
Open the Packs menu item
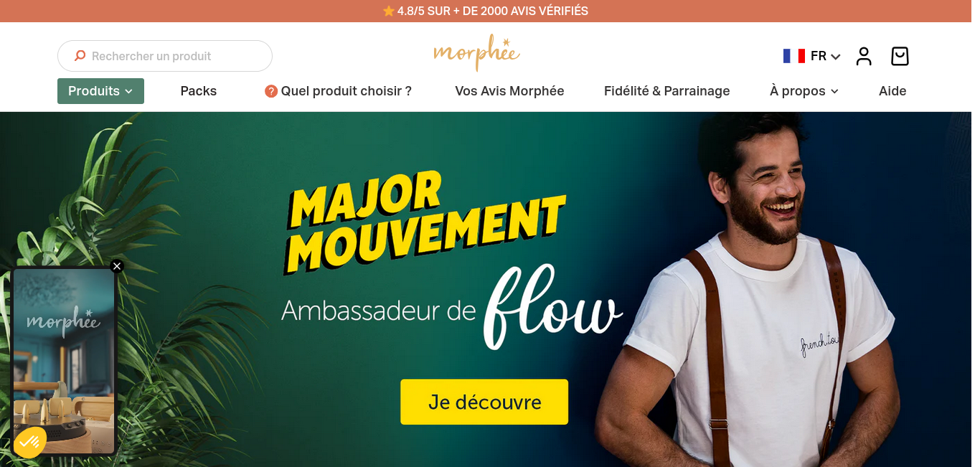pyautogui.click(x=199, y=91)
